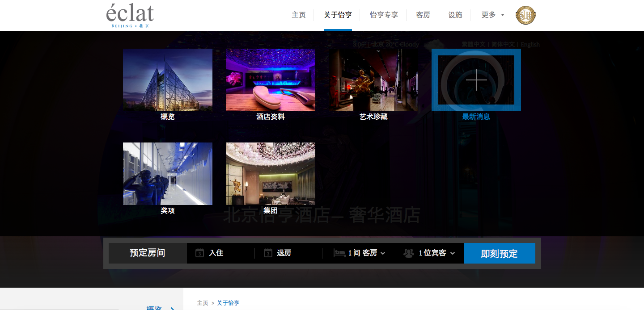Click the bed icon beside room count
The width and height of the screenshot is (644, 310).
click(339, 253)
